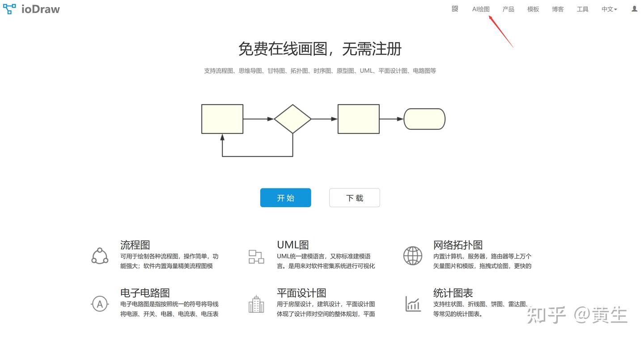Open the AI绘图 menu item
Viewport: 644px width, 341px height.
click(481, 9)
